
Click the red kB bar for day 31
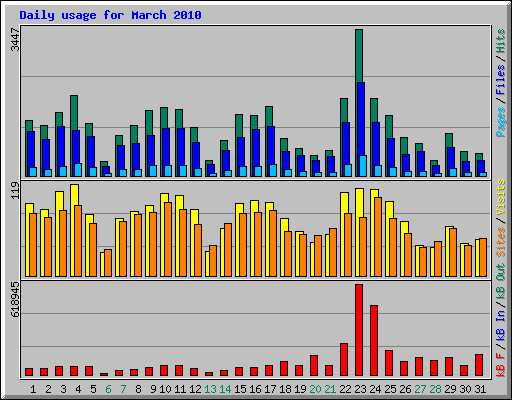(x=479, y=365)
